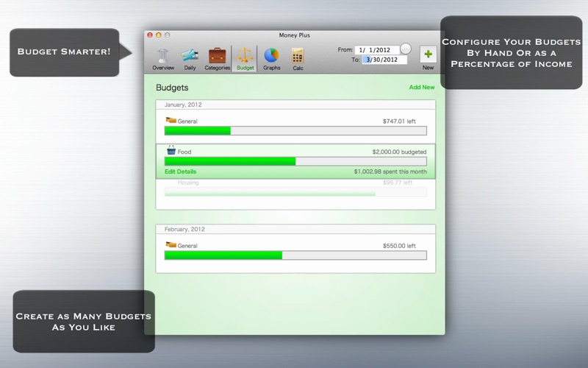Open the Categories briefcase icon
The image size is (588, 368).
(x=217, y=57)
